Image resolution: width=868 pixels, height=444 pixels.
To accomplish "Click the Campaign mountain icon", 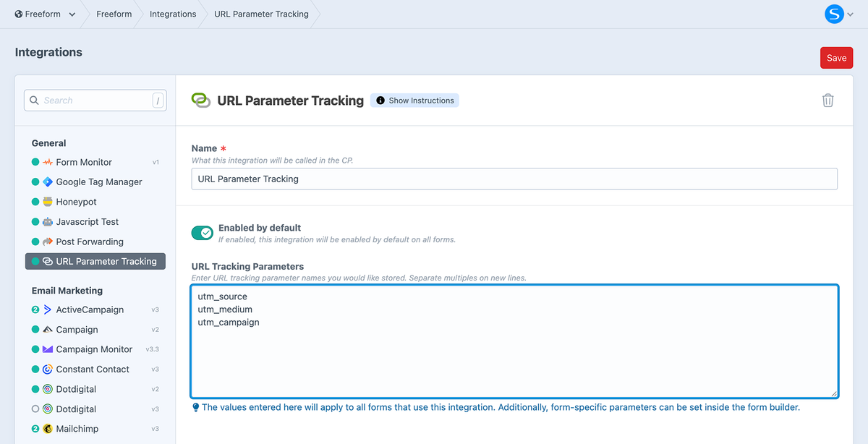I will pos(48,330).
